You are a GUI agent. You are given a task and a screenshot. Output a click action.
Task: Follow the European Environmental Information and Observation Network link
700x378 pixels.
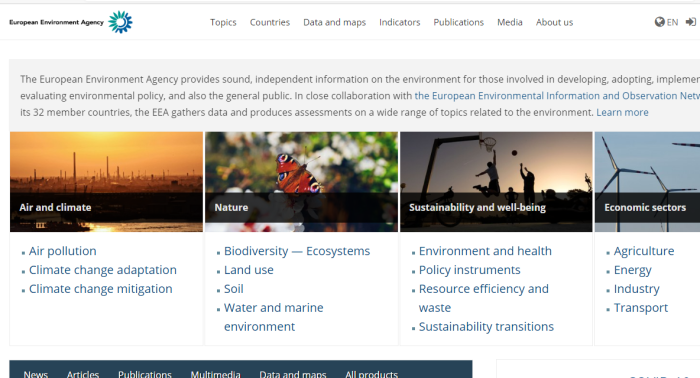tap(557, 96)
